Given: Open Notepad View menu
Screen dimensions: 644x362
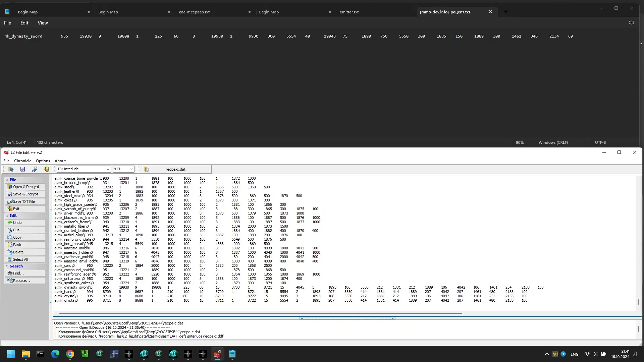Looking at the screenshot, I should tap(43, 23).
